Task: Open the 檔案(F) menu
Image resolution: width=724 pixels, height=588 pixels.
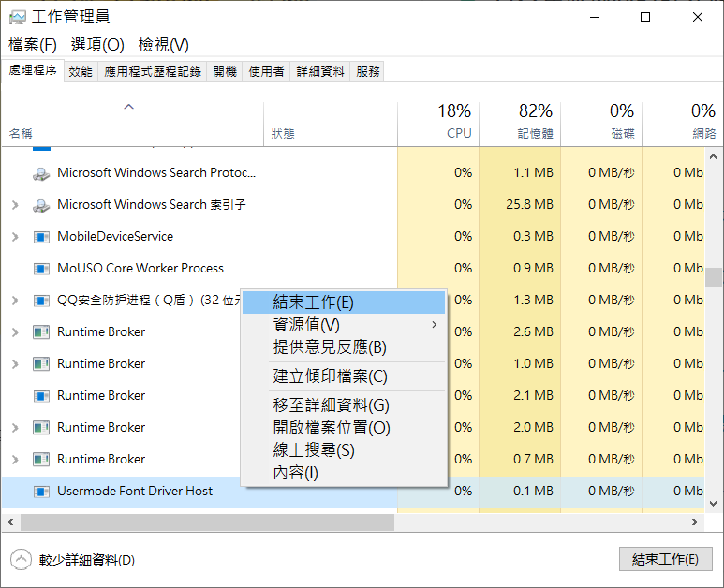Action: pyautogui.click(x=33, y=45)
